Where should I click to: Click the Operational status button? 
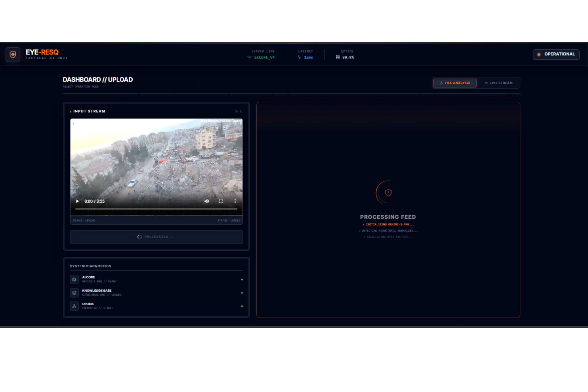(x=556, y=54)
